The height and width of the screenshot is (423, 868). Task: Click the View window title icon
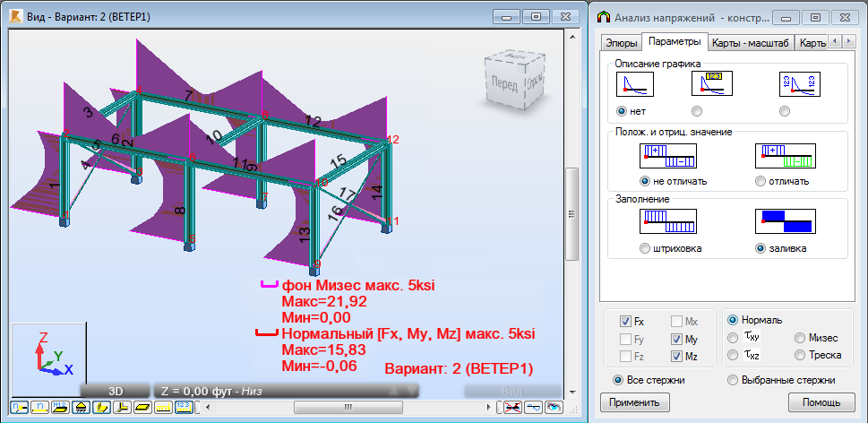(17, 17)
